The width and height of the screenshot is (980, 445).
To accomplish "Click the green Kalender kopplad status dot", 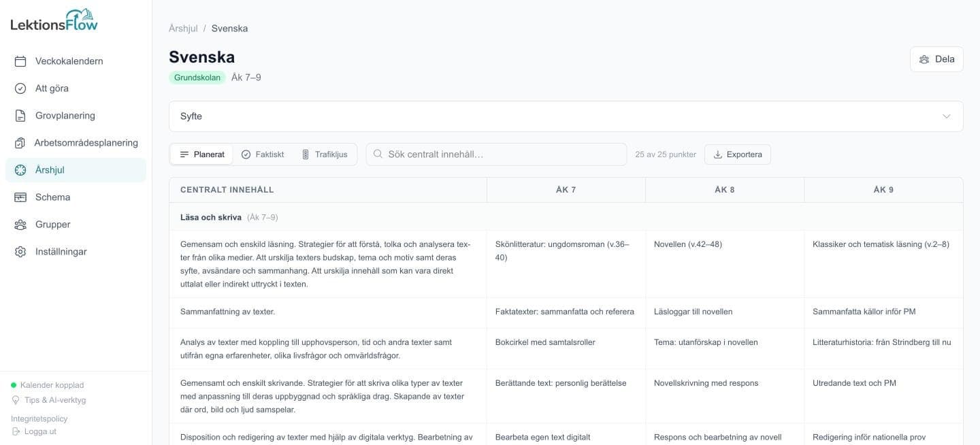I will pos(14,385).
